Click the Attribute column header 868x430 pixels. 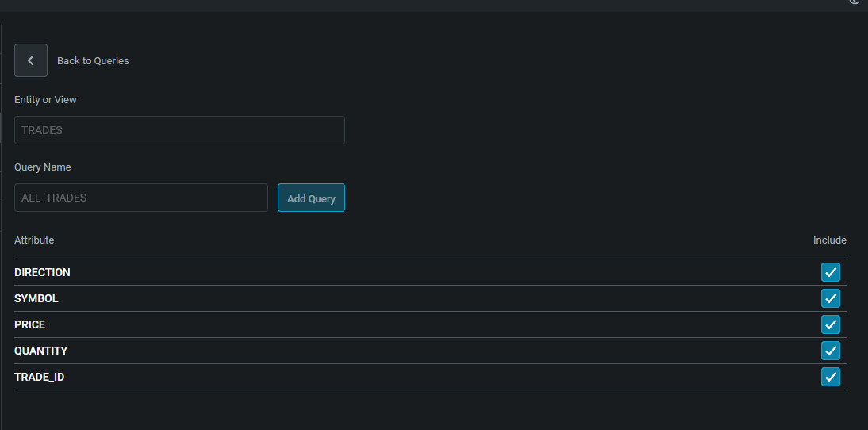click(34, 240)
